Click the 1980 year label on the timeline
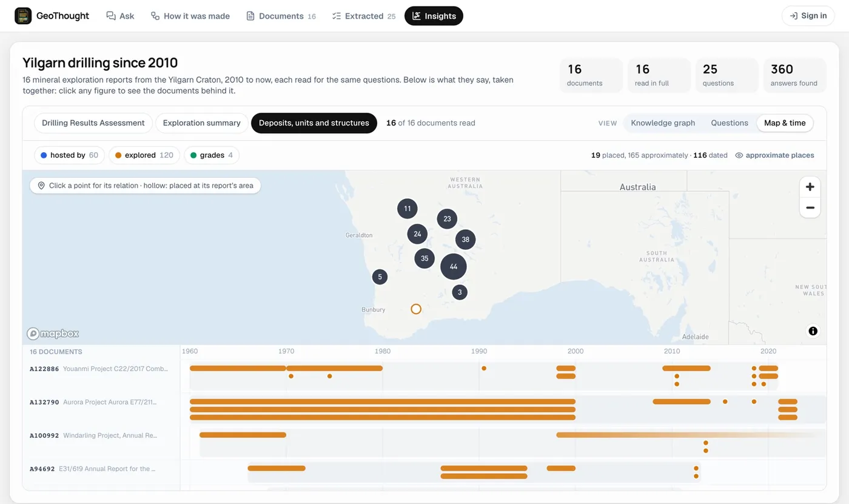This screenshot has height=504, width=849. [383, 351]
